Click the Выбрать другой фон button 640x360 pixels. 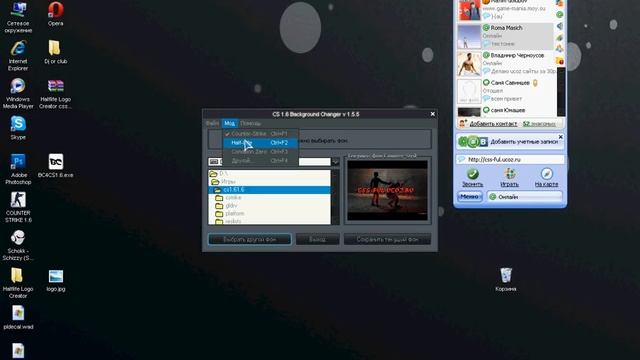[249, 239]
